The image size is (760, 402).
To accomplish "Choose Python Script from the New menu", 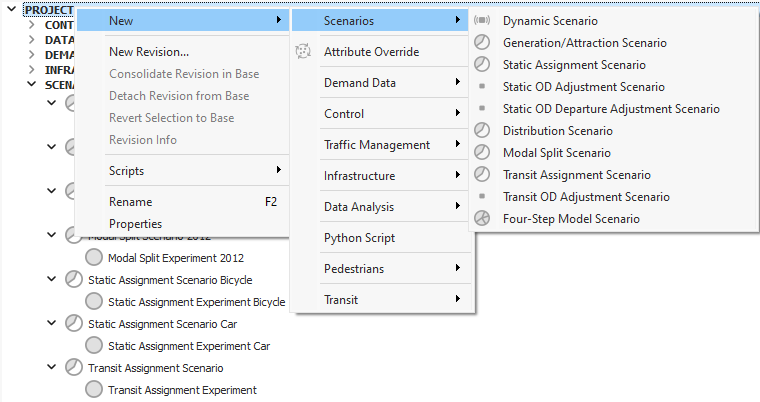I will (x=359, y=238).
